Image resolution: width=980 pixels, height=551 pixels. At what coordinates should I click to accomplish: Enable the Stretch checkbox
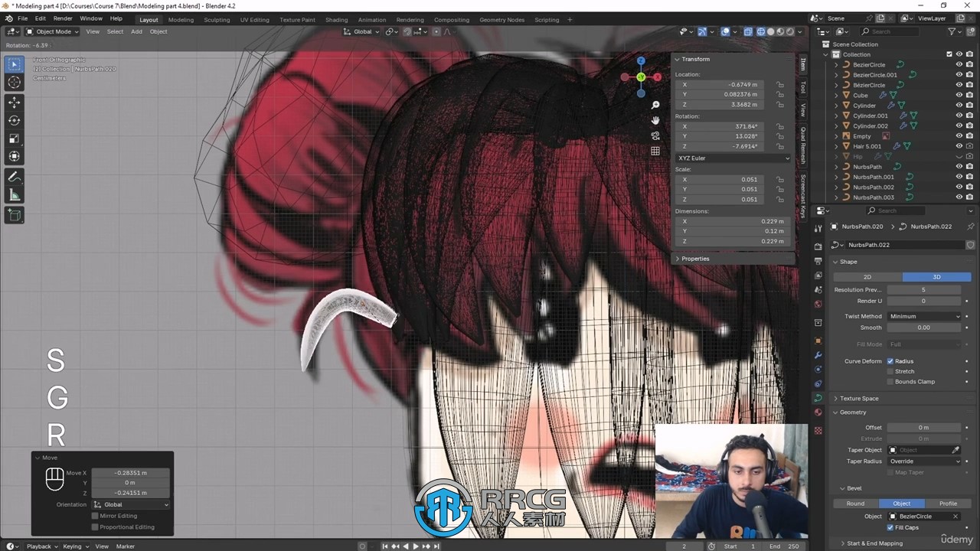point(890,371)
